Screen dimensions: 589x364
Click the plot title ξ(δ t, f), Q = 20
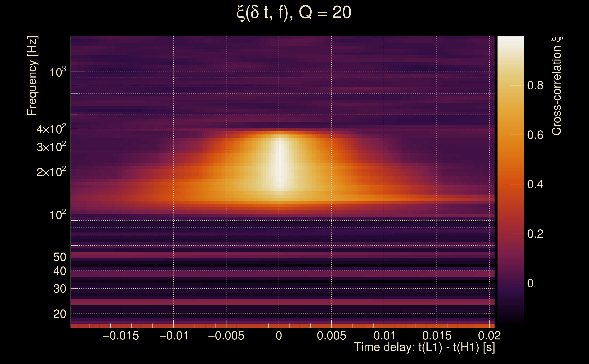(x=294, y=13)
